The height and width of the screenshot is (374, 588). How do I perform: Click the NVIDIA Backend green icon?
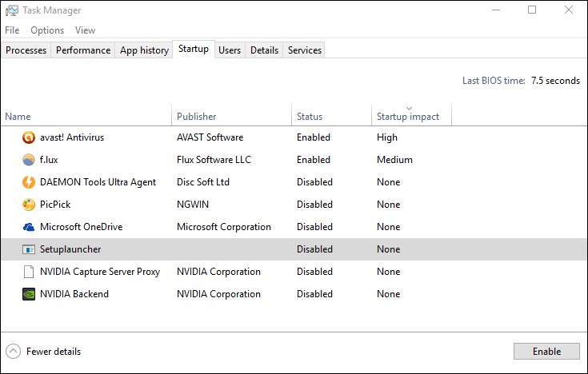(29, 294)
